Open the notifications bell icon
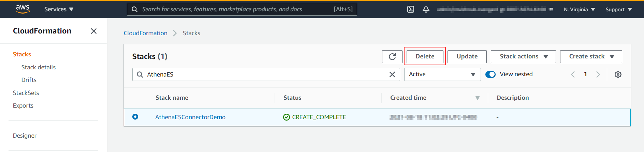Viewport: 644px width, 152px height. 426,9
